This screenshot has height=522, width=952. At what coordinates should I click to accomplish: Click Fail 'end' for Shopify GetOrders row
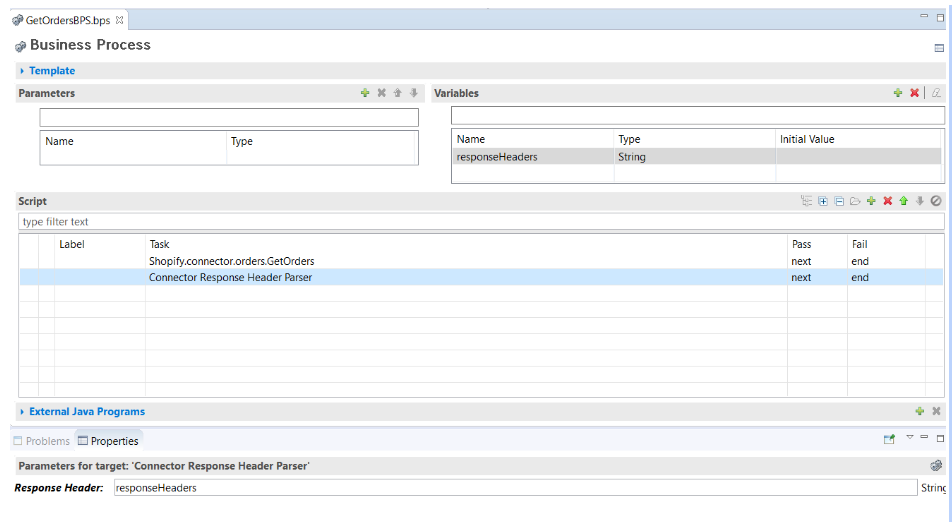pyautogui.click(x=860, y=261)
